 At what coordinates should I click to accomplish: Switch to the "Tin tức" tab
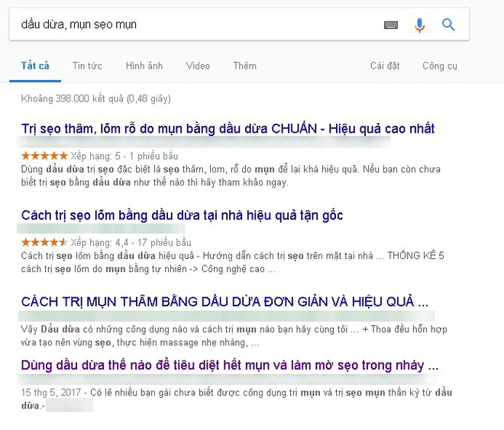(x=87, y=66)
